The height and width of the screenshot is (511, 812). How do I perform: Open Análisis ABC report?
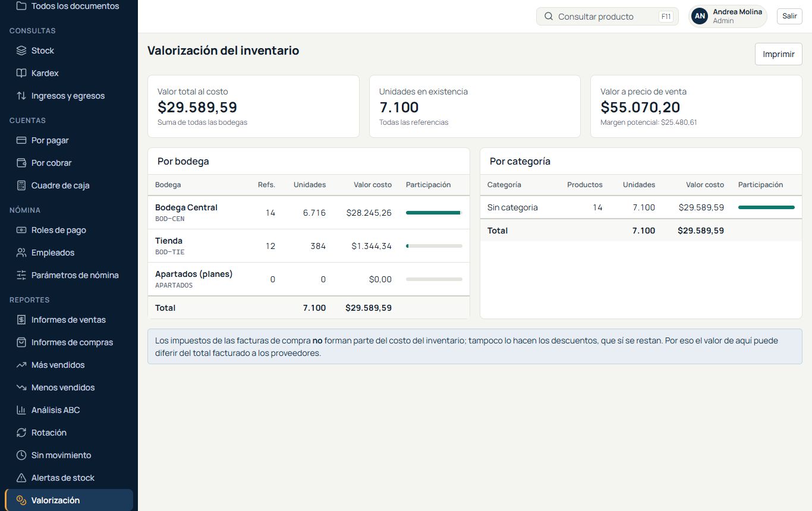coord(69,410)
